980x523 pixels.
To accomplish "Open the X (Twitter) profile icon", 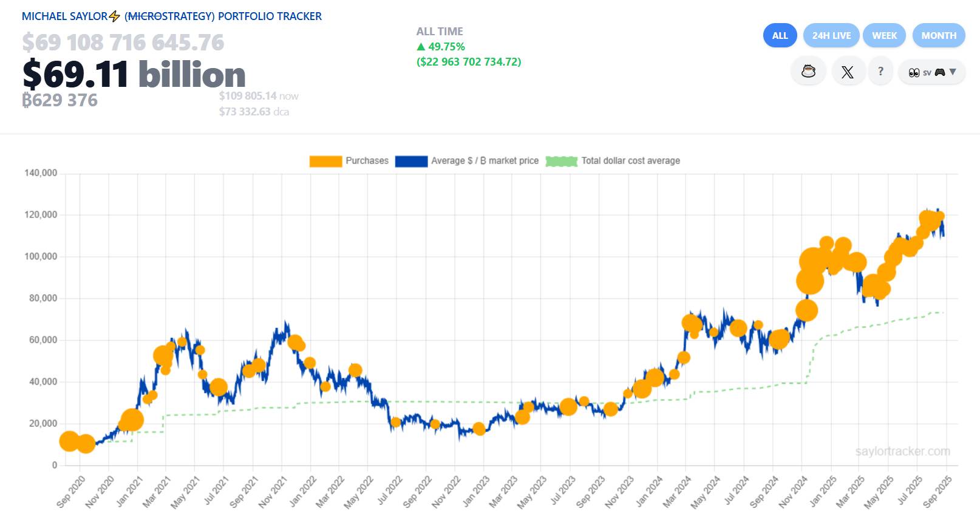I will point(848,72).
